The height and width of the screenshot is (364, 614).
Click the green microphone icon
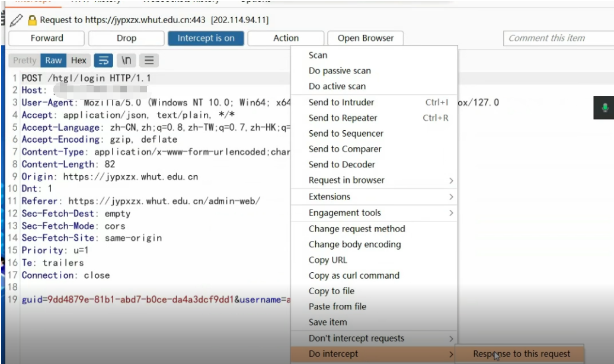click(605, 108)
